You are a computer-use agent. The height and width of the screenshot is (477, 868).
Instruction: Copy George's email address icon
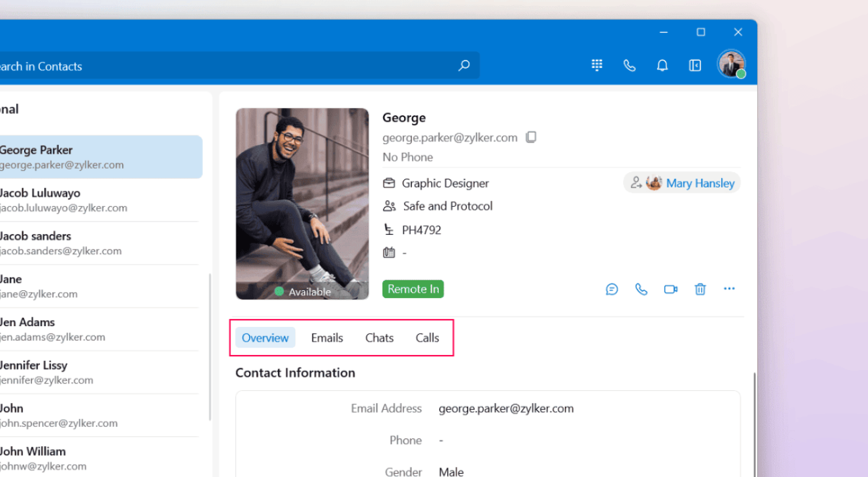click(x=531, y=137)
